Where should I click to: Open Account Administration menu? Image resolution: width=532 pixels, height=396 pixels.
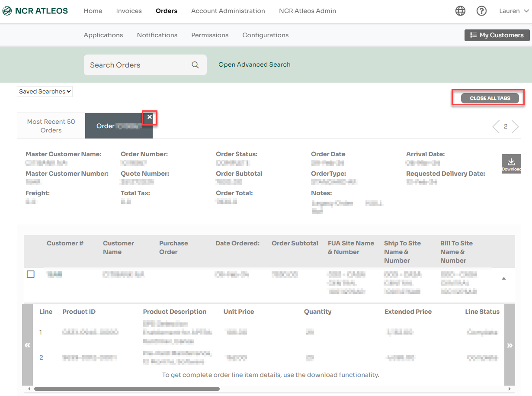228,11
